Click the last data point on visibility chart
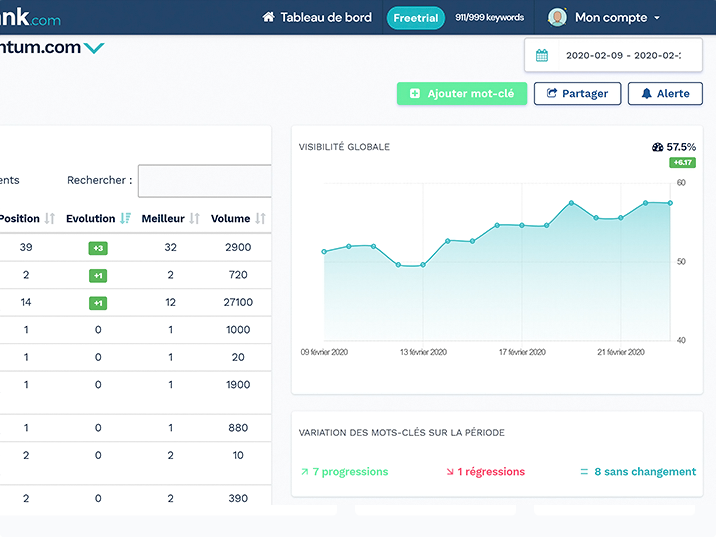This screenshot has width=716, height=537. coord(670,203)
